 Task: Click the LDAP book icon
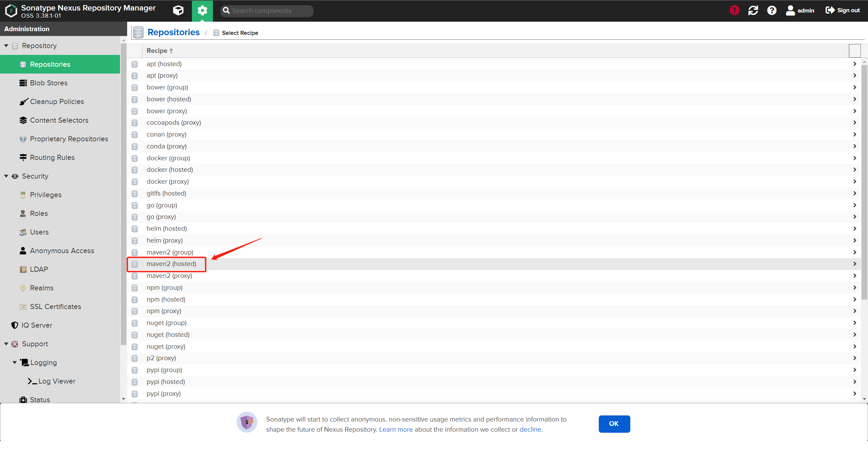(23, 269)
